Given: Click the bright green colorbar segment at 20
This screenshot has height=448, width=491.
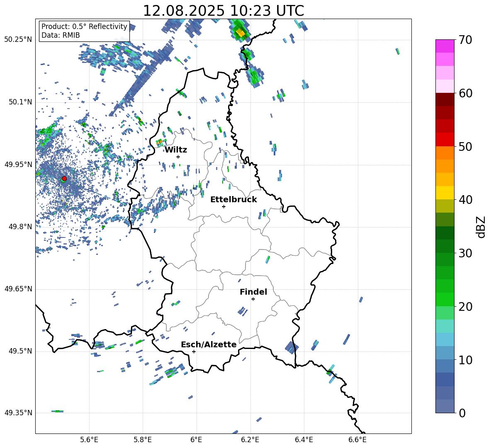Looking at the screenshot, I should pyautogui.click(x=445, y=299).
